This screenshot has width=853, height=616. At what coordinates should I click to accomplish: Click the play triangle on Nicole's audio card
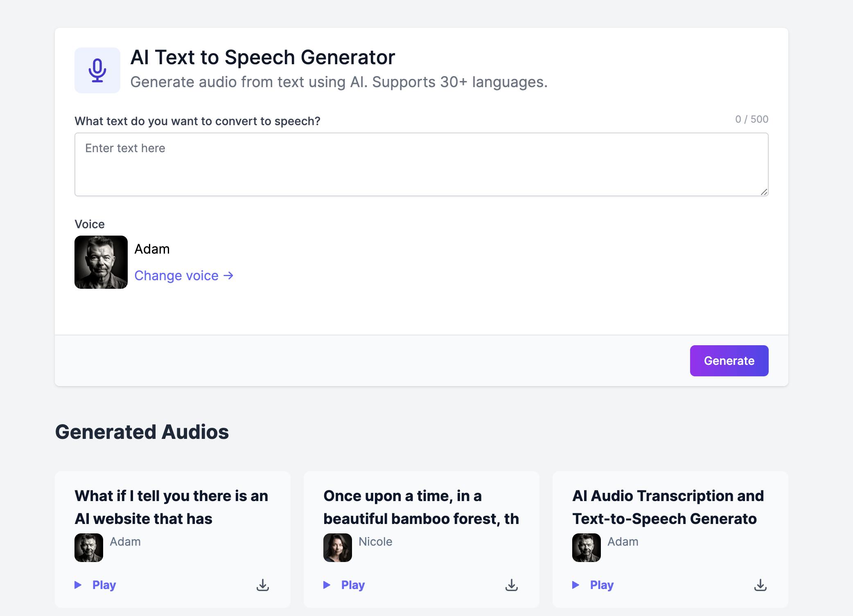[327, 585]
